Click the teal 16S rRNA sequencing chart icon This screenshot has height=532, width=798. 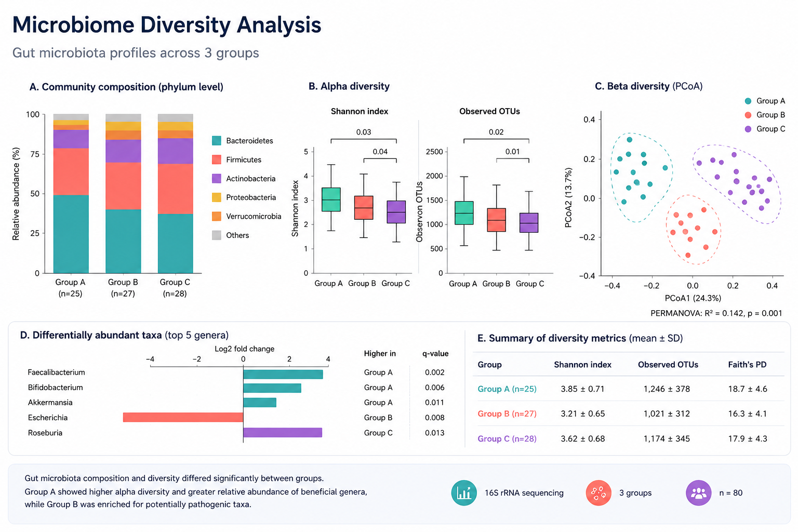click(464, 493)
